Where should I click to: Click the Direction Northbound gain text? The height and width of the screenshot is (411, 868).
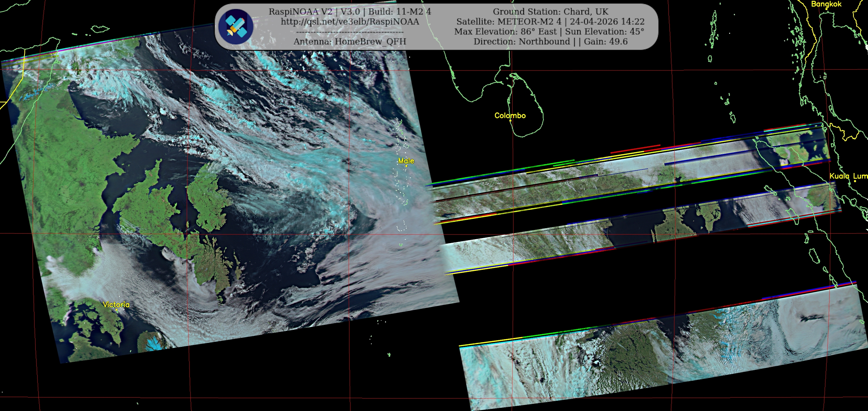[550, 41]
